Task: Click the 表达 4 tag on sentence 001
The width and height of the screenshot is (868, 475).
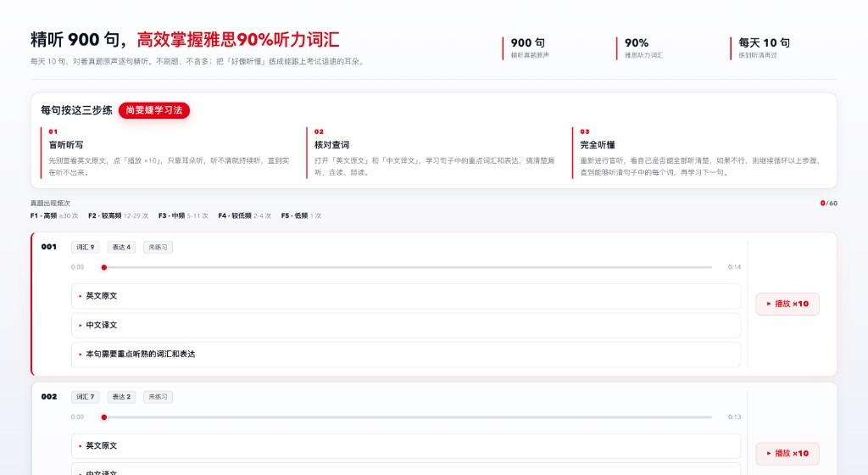Action: coord(121,247)
